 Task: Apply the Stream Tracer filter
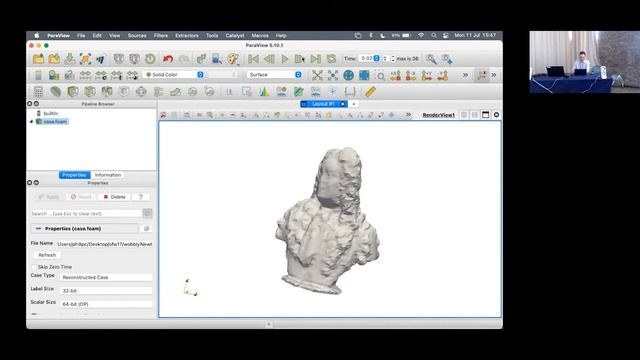point(158,92)
